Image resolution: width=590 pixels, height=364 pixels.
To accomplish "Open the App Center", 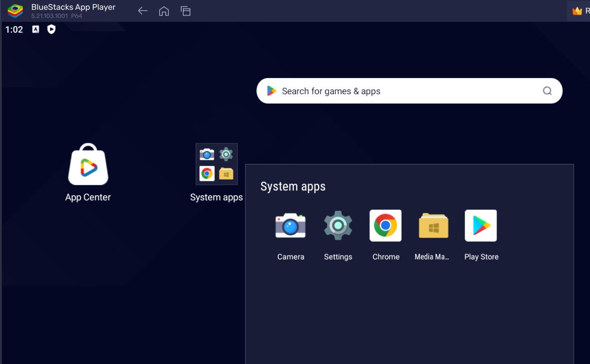I will [x=88, y=165].
